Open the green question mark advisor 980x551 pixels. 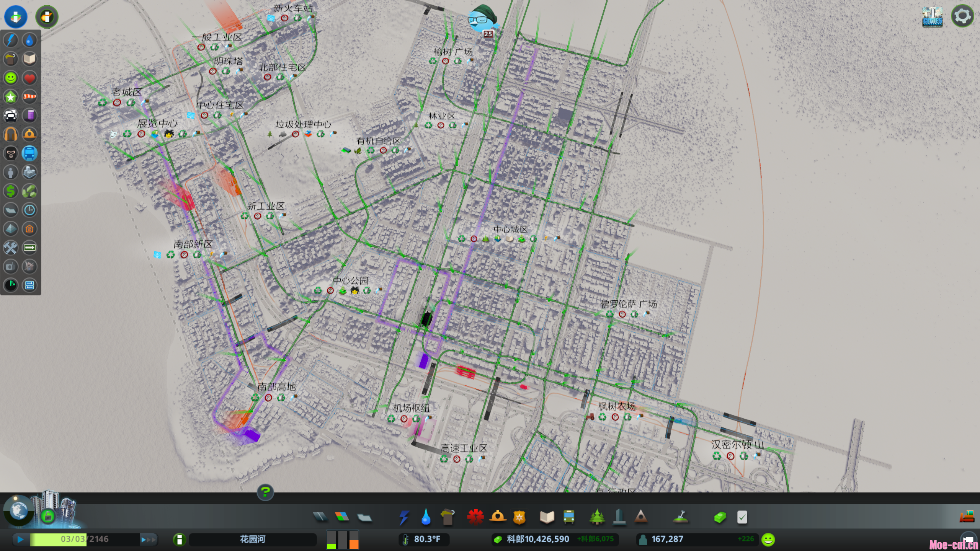click(x=265, y=492)
